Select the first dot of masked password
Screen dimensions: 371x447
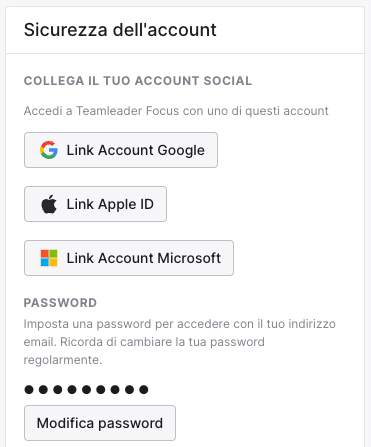[29, 389]
